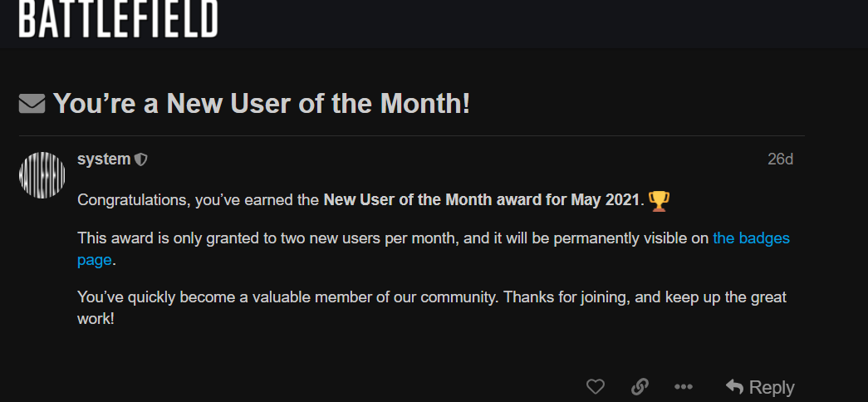Image resolution: width=868 pixels, height=402 pixels.
Task: Like this post with the heart icon
Action: click(x=595, y=386)
